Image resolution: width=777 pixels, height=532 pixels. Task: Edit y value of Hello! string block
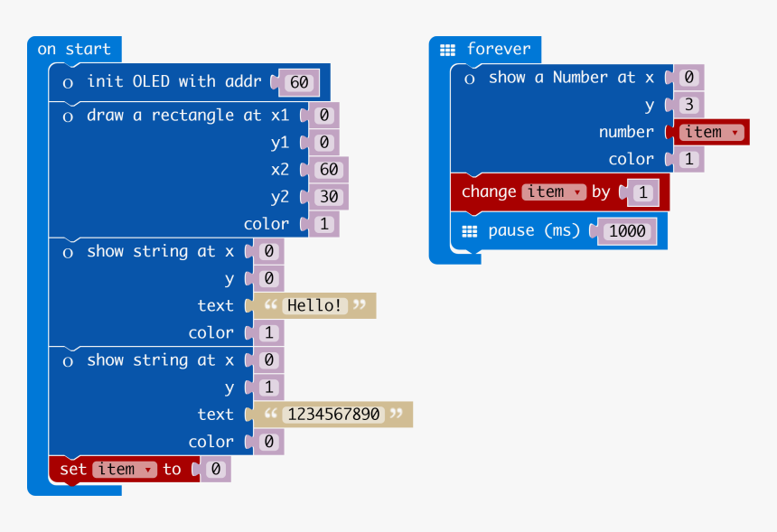(x=268, y=278)
